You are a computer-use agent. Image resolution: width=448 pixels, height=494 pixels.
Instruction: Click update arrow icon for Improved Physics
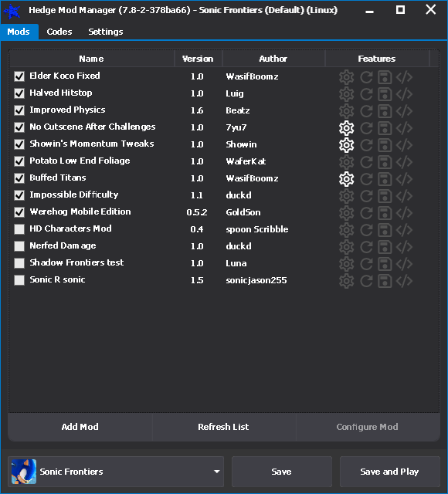[366, 111]
